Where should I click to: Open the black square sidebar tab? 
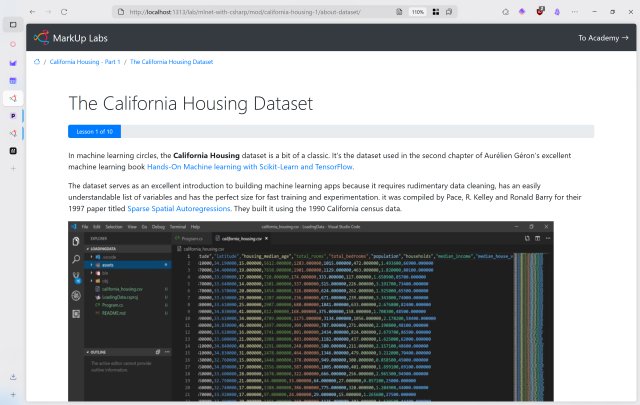[x=13, y=151]
